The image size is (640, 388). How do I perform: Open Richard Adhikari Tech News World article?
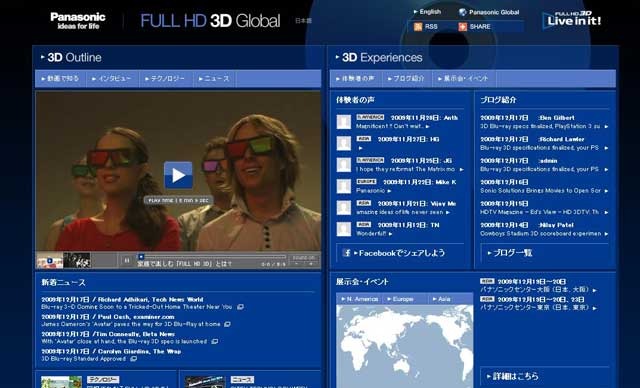[122, 299]
